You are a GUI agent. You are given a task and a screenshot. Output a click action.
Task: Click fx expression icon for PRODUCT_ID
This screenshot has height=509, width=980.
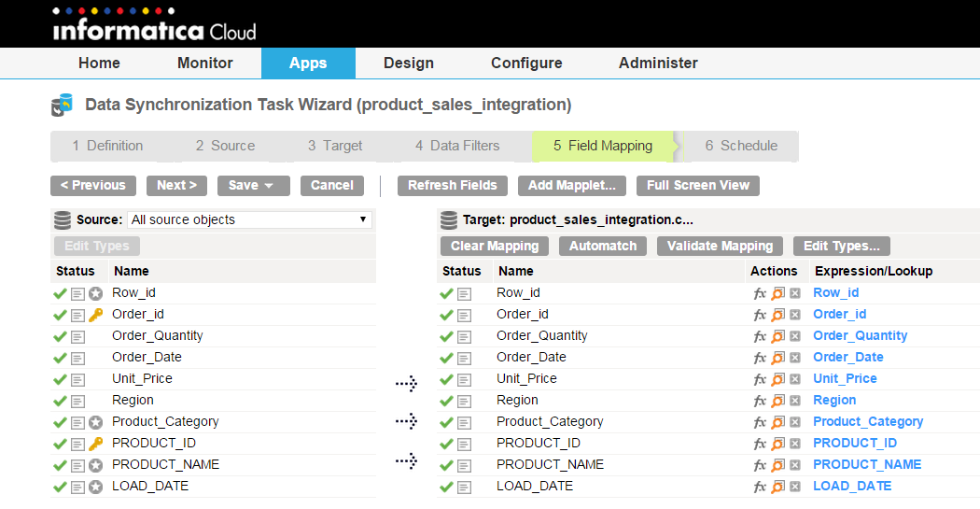(x=760, y=444)
